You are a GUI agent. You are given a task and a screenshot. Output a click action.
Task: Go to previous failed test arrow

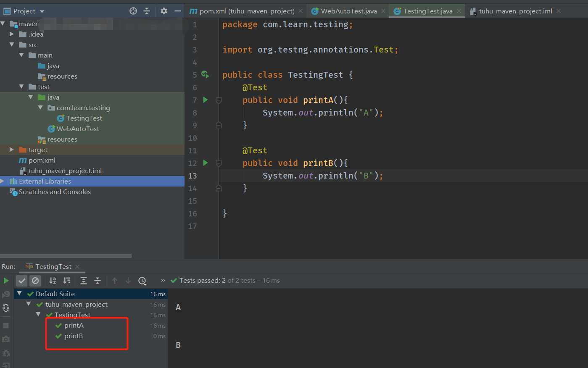pos(115,281)
